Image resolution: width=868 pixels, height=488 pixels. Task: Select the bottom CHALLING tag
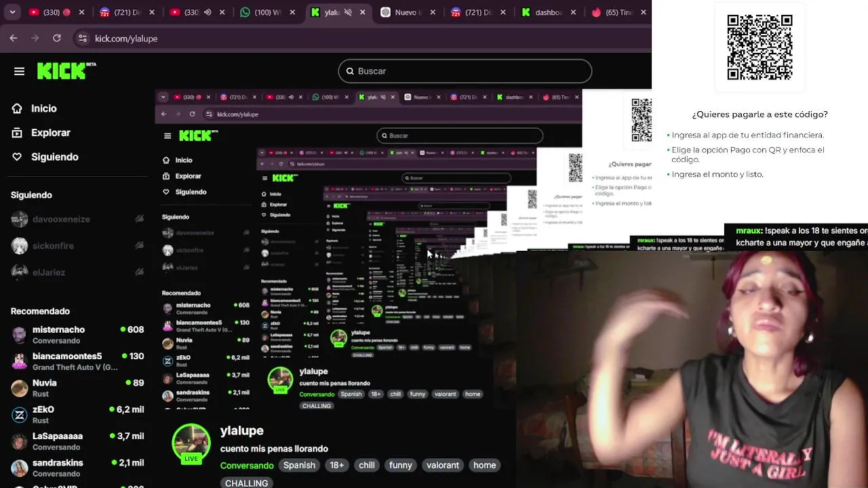pyautogui.click(x=246, y=483)
